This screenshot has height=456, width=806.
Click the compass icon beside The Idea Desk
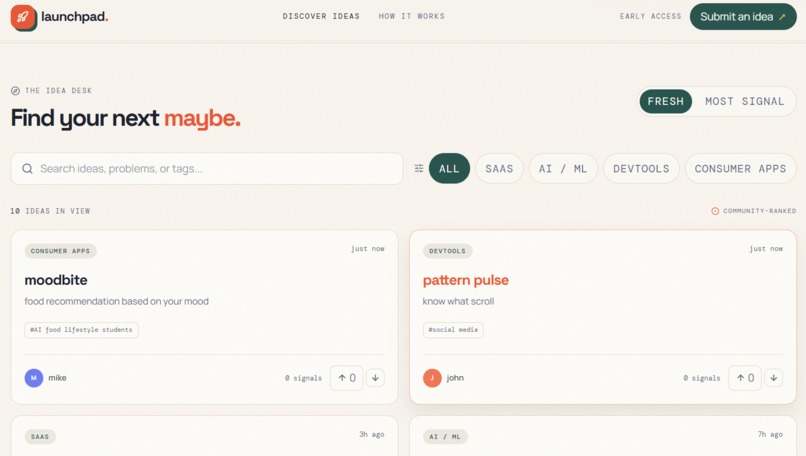pos(15,90)
